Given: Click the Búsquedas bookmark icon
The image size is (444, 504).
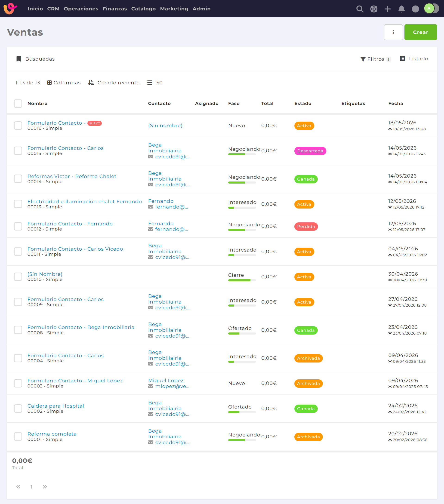Looking at the screenshot, I should tap(18, 59).
